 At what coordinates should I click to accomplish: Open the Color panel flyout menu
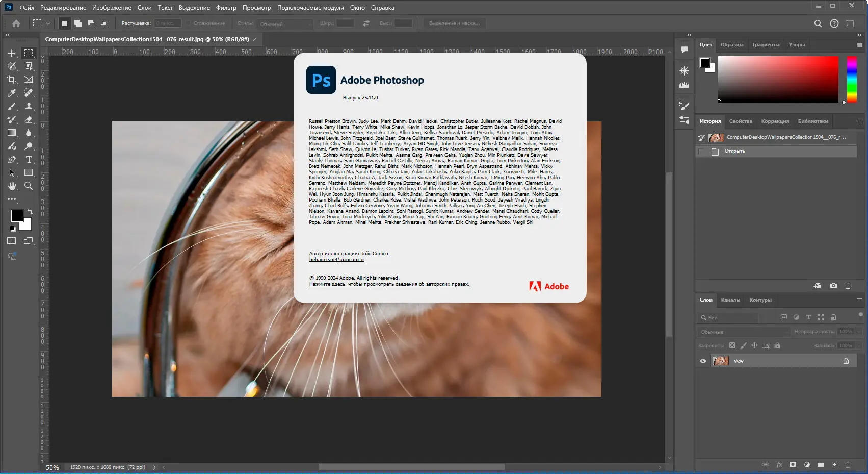pyautogui.click(x=859, y=45)
